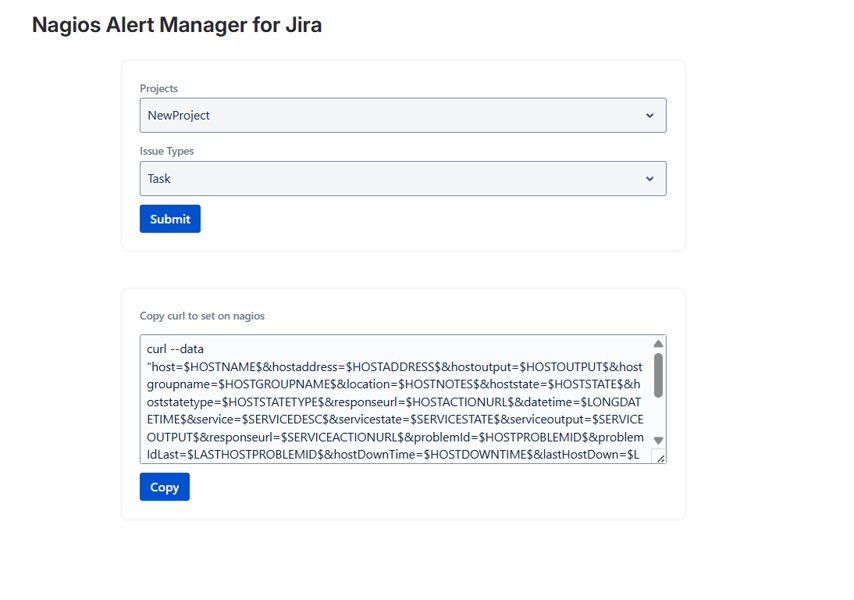The width and height of the screenshot is (854, 600).
Task: Click the textarea scrollbar thumb
Action: point(658,375)
